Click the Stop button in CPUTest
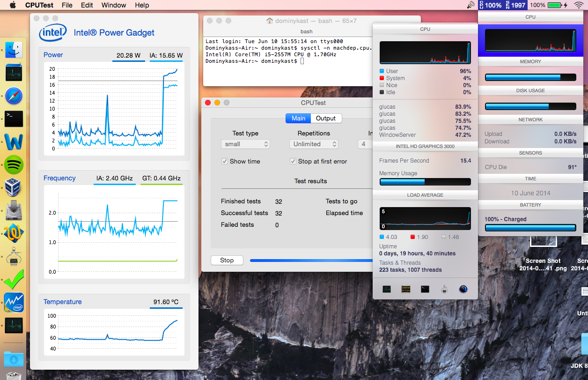Image resolution: width=588 pixels, height=380 pixels. pyautogui.click(x=227, y=260)
